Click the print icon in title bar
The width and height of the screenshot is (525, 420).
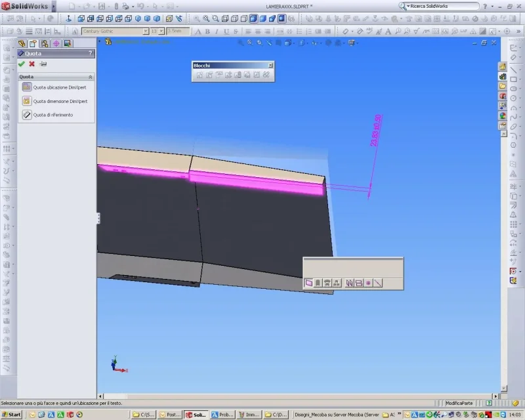tap(125, 6)
